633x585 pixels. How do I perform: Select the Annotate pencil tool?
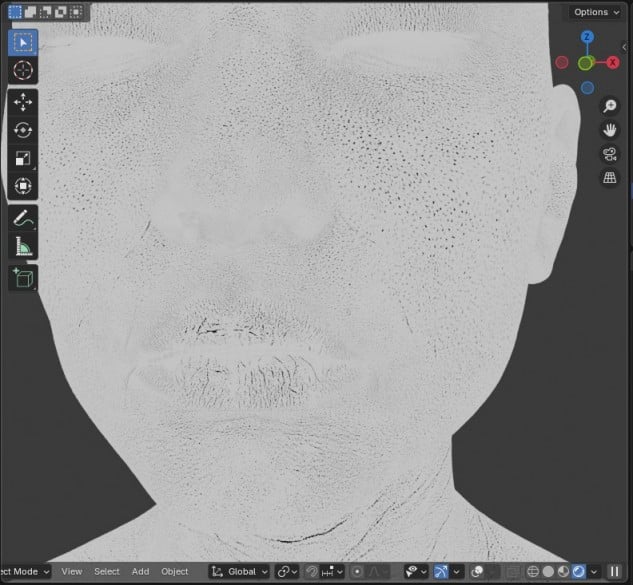coord(23,218)
